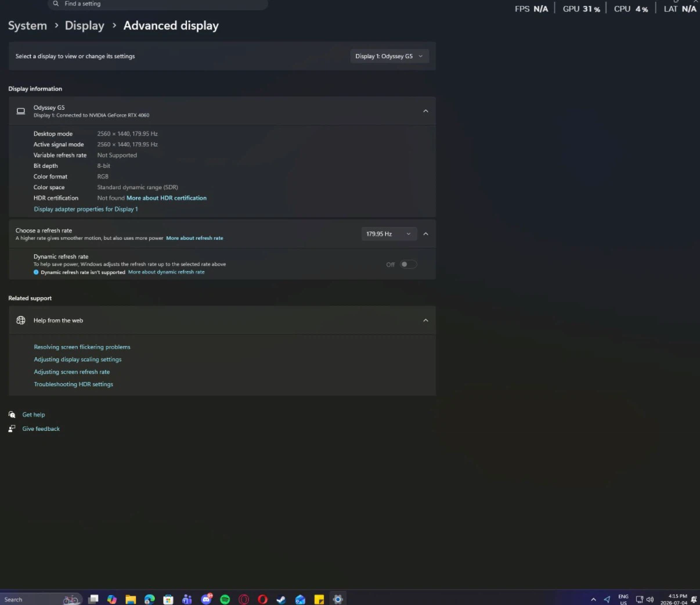This screenshot has height=605, width=700.
Task: Open Discord from the taskbar
Action: [207, 599]
